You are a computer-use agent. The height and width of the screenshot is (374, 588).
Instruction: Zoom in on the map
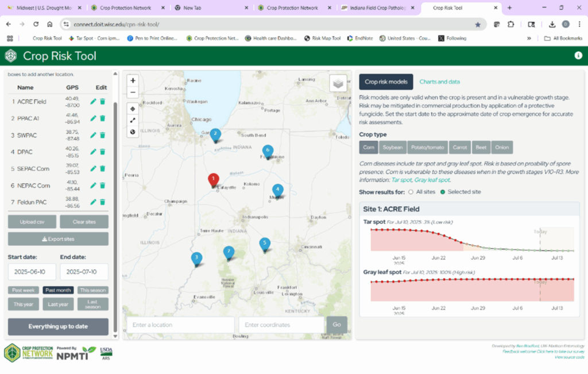[133, 80]
